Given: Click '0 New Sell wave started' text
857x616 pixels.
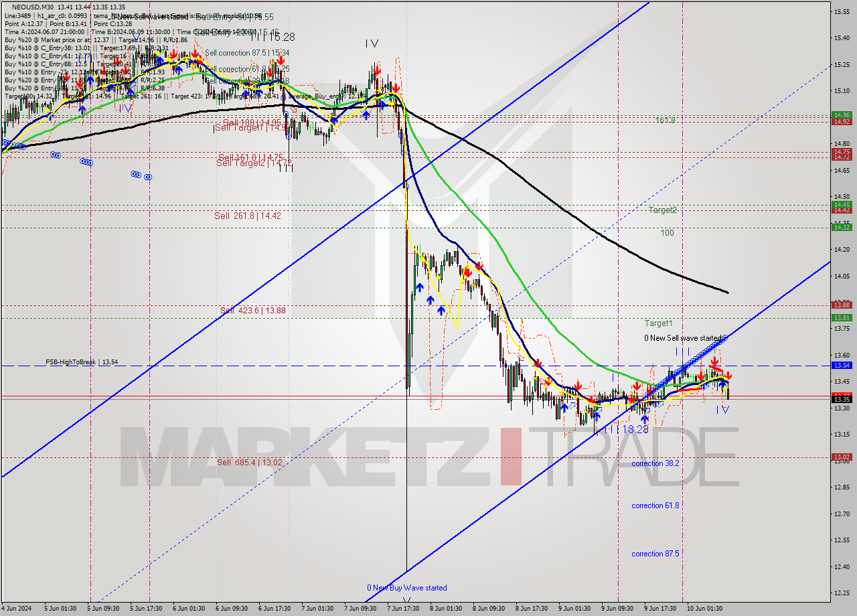Looking at the screenshot, I should (683, 338).
